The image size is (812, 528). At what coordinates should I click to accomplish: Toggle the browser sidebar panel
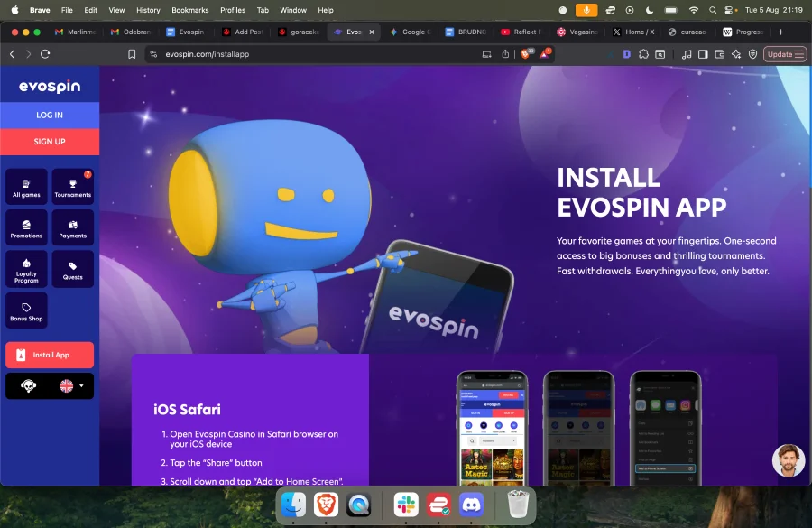coord(703,54)
